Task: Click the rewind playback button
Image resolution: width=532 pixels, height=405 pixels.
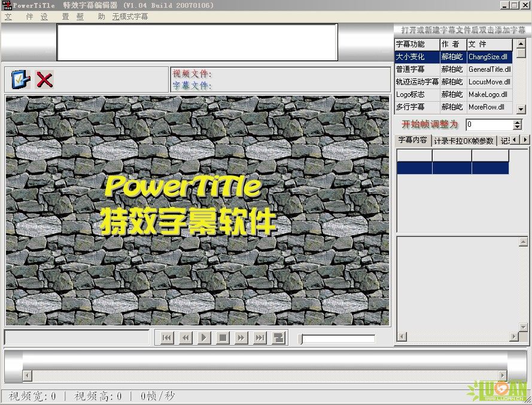Action: click(x=186, y=338)
